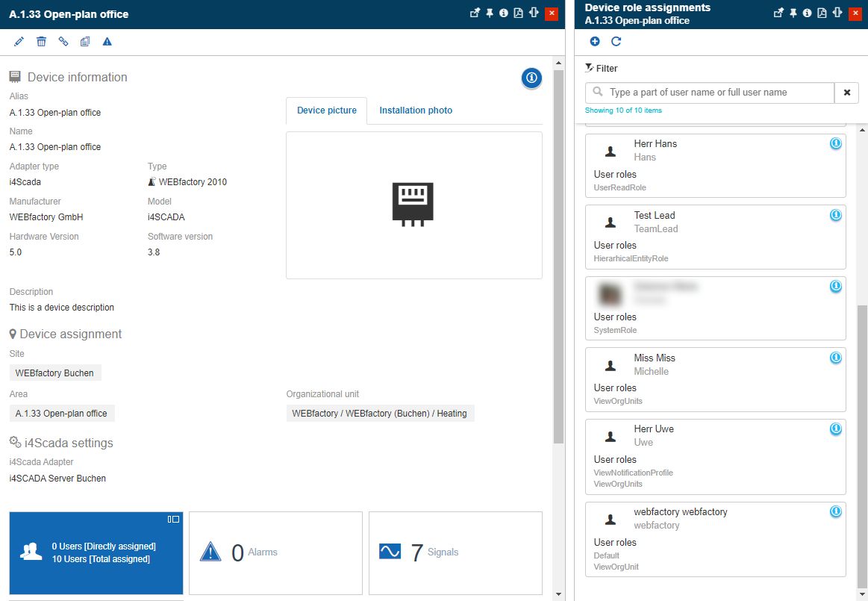Switch to the Installation photo tab

click(x=416, y=110)
